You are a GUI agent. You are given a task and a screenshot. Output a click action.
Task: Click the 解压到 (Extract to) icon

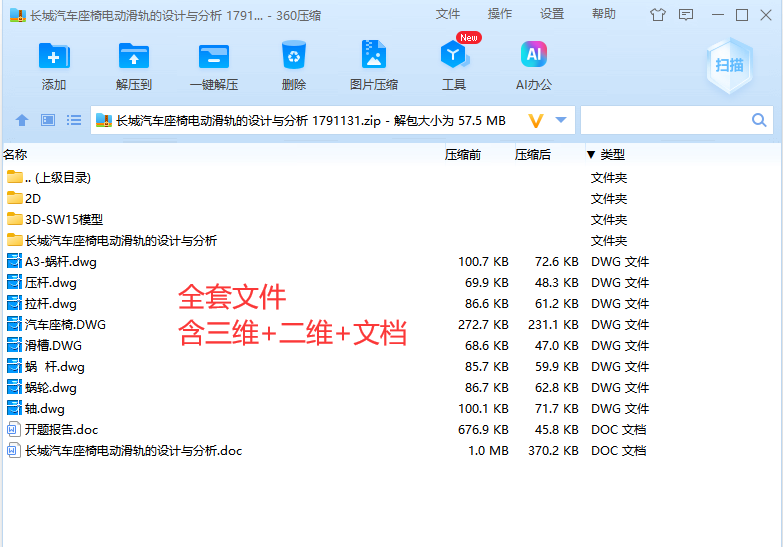point(133,65)
